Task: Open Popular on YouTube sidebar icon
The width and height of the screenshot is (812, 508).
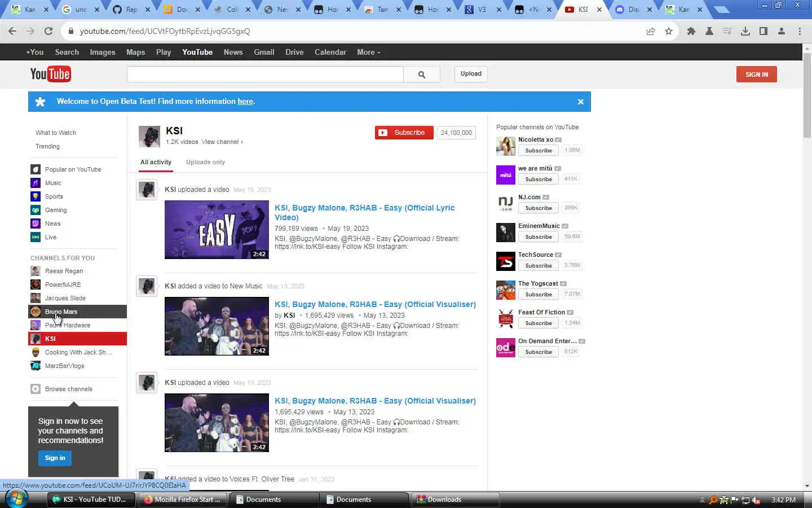Action: tap(36, 169)
